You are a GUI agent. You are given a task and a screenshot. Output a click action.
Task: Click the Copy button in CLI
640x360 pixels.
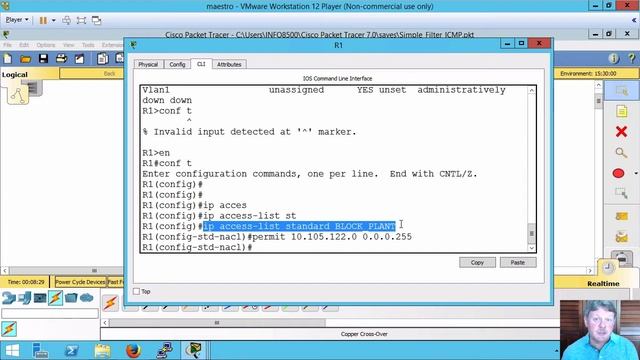click(x=477, y=262)
